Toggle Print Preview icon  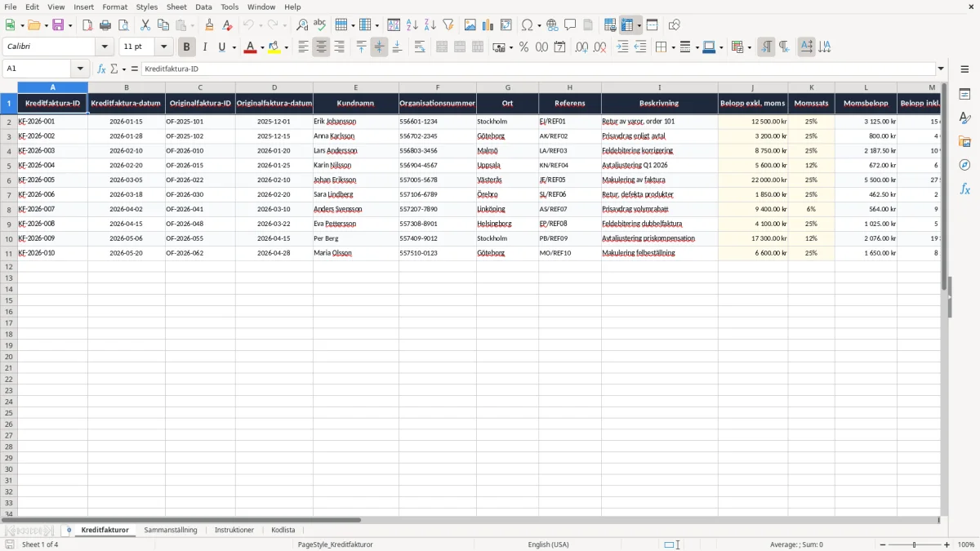123,25
